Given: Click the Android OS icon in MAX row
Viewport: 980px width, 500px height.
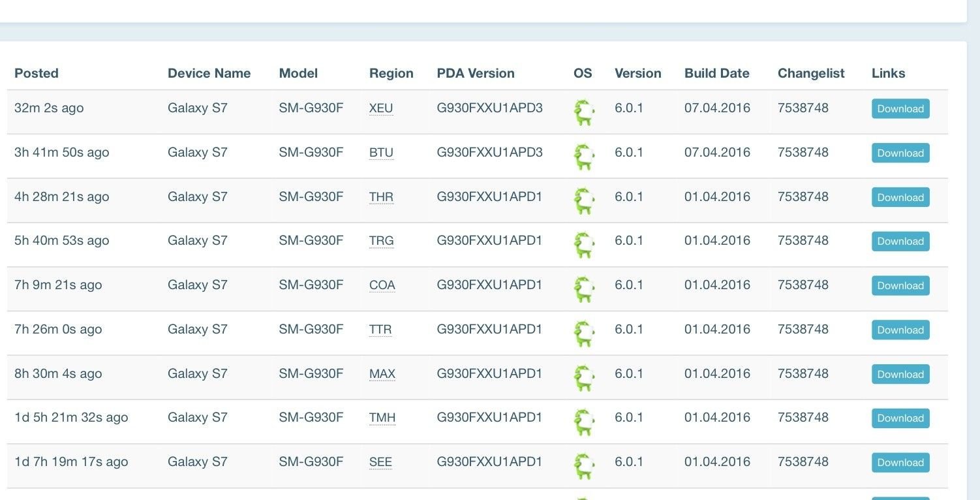Looking at the screenshot, I should tap(584, 379).
